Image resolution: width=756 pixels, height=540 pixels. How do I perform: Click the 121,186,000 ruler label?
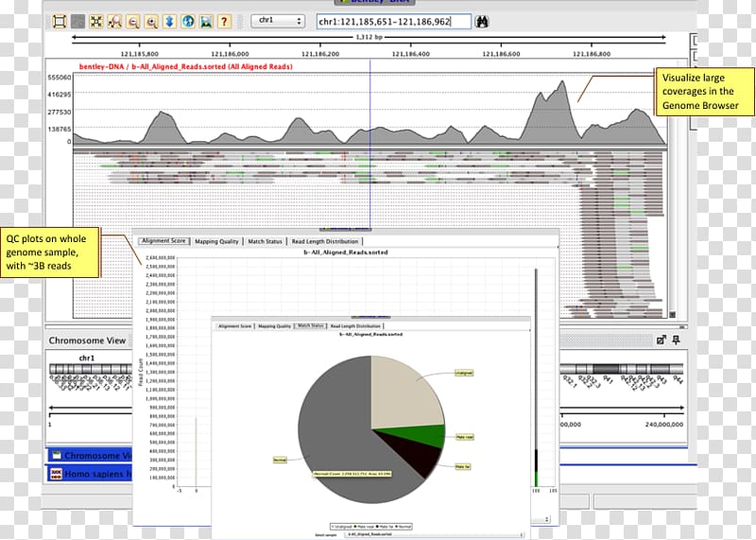[x=230, y=54]
